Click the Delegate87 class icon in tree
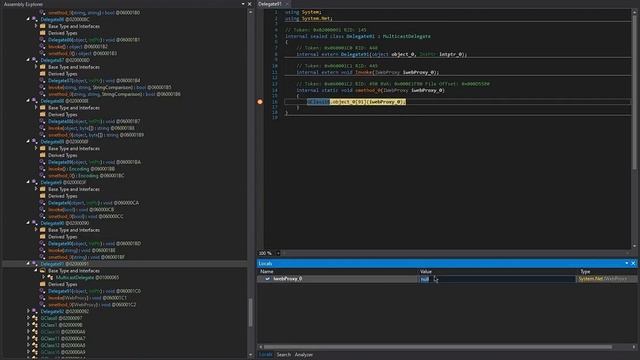 (x=35, y=60)
